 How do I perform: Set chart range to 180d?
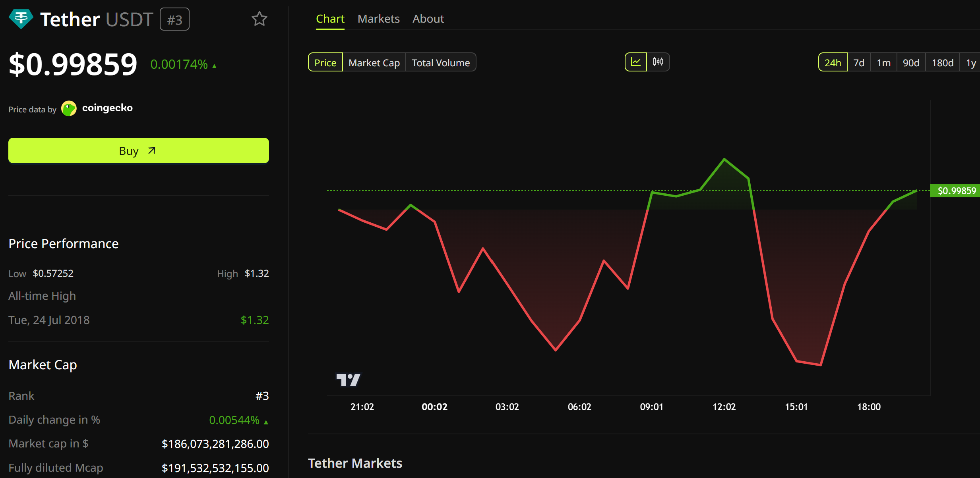[x=942, y=62]
